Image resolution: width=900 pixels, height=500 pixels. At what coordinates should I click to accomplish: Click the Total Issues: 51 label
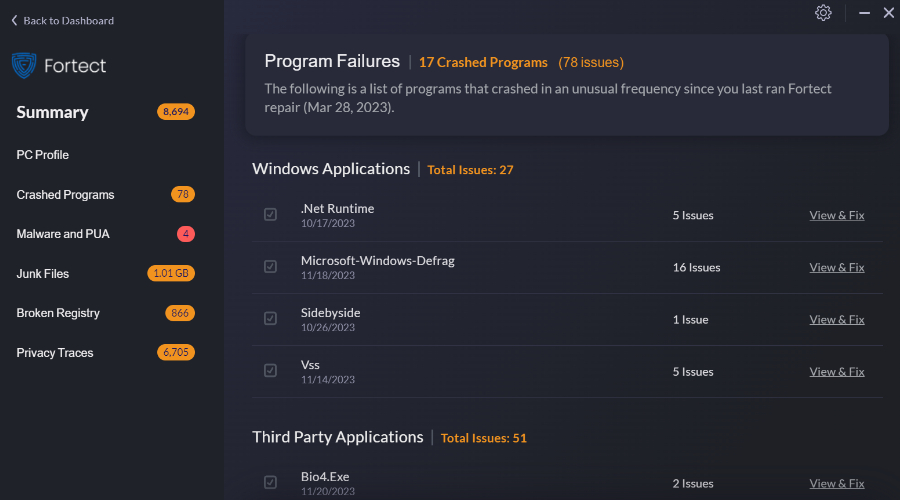tap(483, 438)
